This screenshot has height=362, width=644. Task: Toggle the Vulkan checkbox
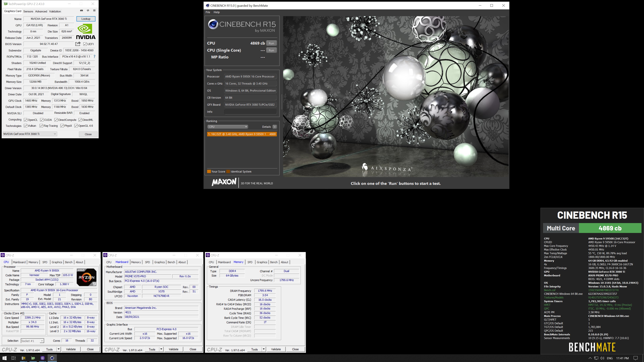coord(25,126)
